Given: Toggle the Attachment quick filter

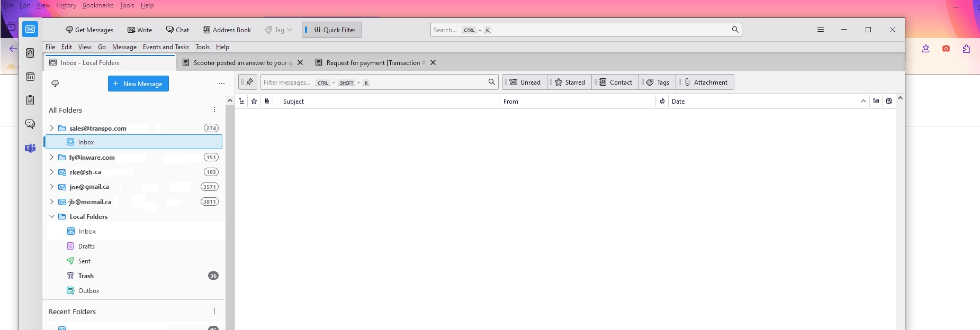Looking at the screenshot, I should (x=705, y=82).
